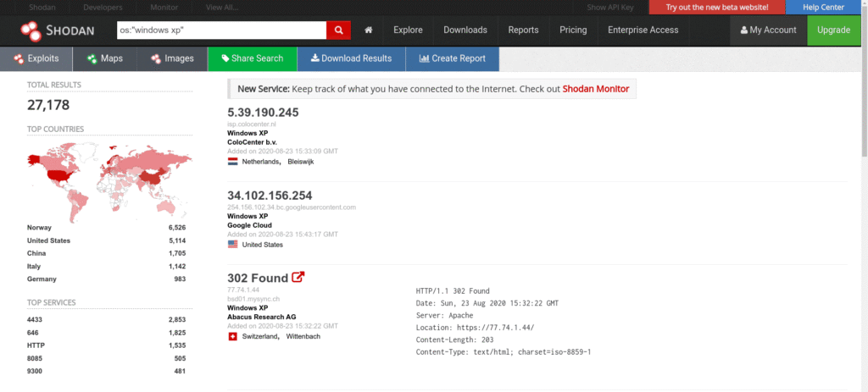Open the Pricing menu item

[x=573, y=30]
